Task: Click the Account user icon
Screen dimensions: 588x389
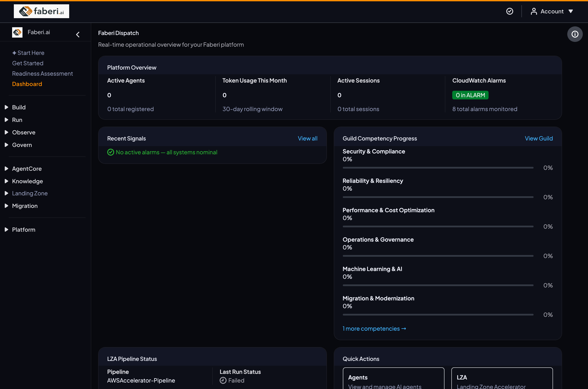Action: click(x=534, y=11)
